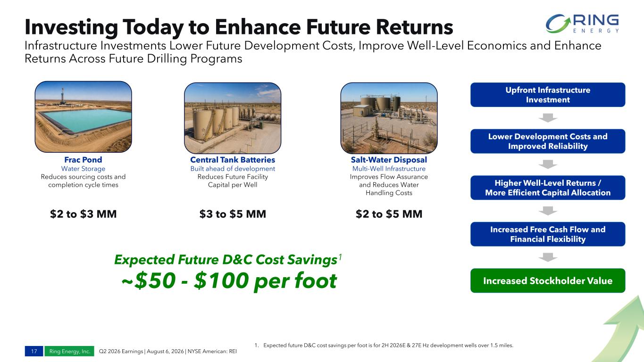Click the Ring Energy logo

point(582,24)
